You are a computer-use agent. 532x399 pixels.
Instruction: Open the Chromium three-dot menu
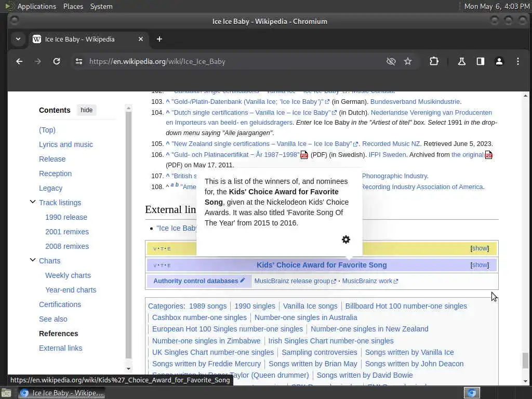[x=518, y=61]
